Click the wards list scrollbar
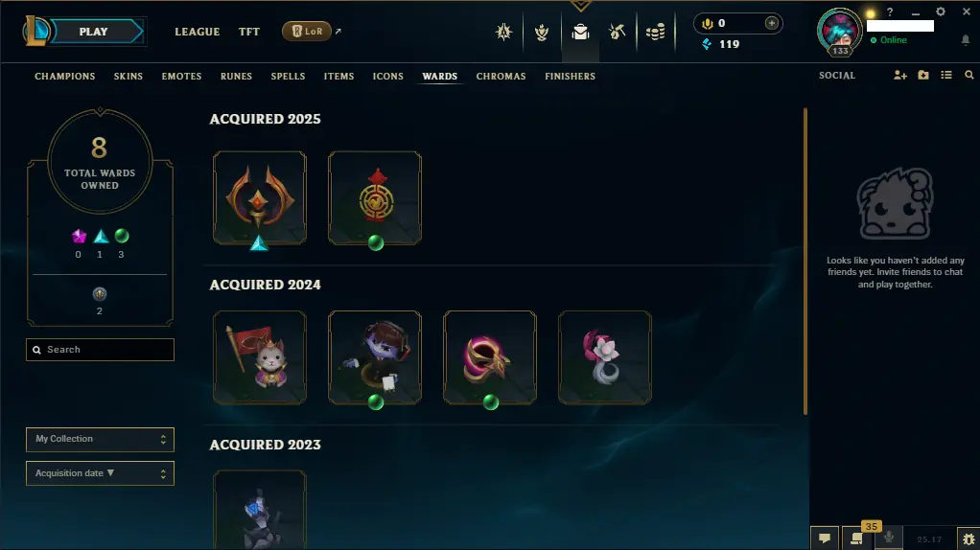 (x=805, y=261)
